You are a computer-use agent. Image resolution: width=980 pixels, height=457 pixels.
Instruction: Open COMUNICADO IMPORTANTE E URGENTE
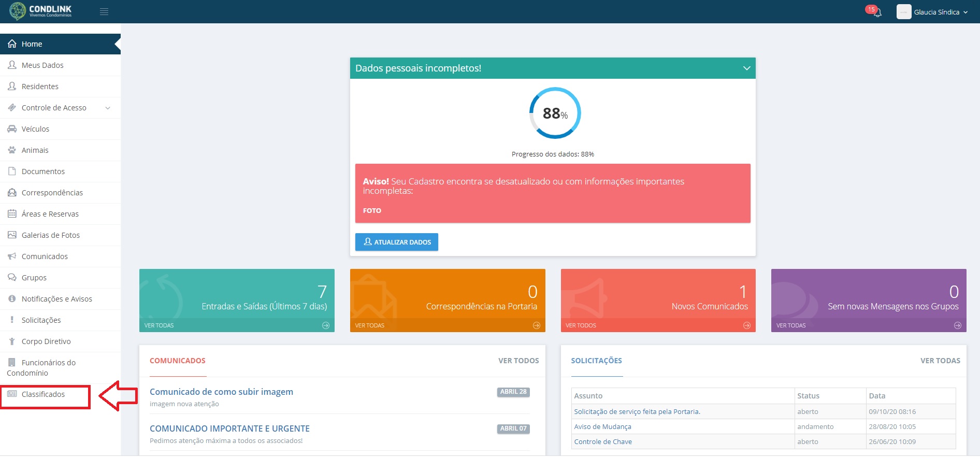pyautogui.click(x=229, y=429)
